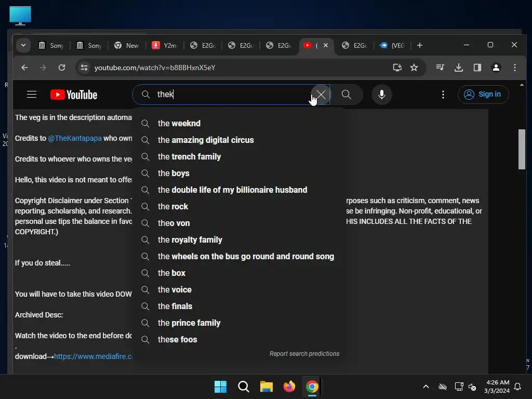Open the muted volume tray icon
The height and width of the screenshot is (399, 532).
[472, 387]
